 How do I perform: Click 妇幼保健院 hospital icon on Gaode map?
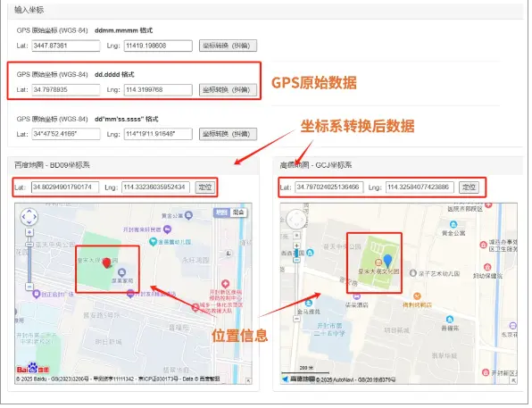click(487, 267)
